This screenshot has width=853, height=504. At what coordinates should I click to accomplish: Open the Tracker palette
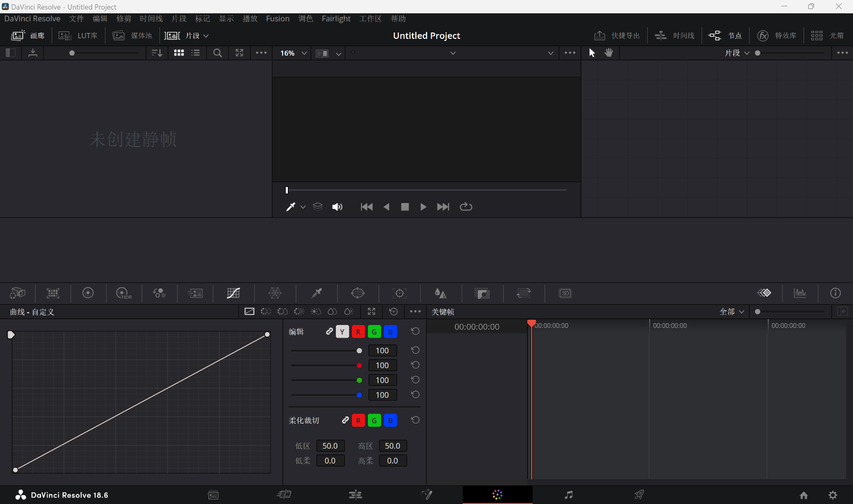coord(399,293)
